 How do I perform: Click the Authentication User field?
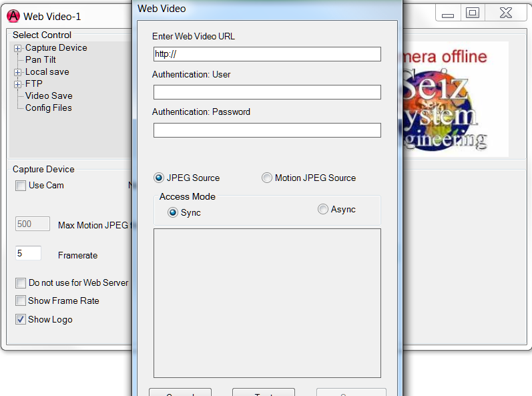coord(268,92)
